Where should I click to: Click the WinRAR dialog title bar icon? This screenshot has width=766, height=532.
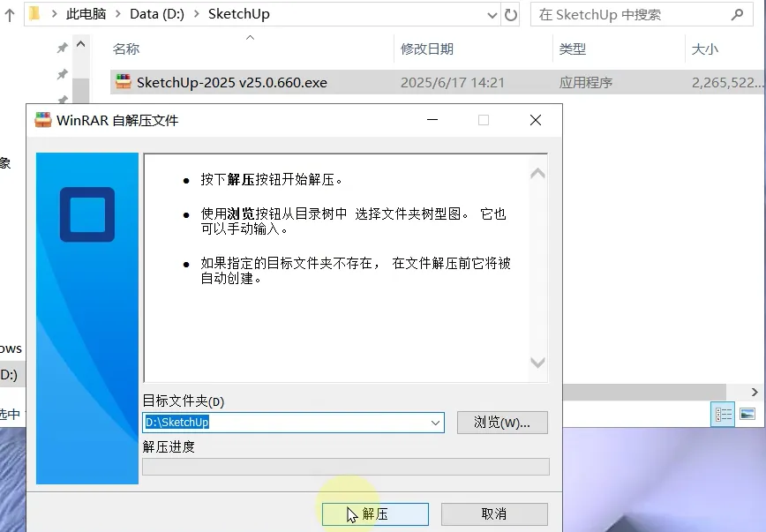(x=43, y=120)
